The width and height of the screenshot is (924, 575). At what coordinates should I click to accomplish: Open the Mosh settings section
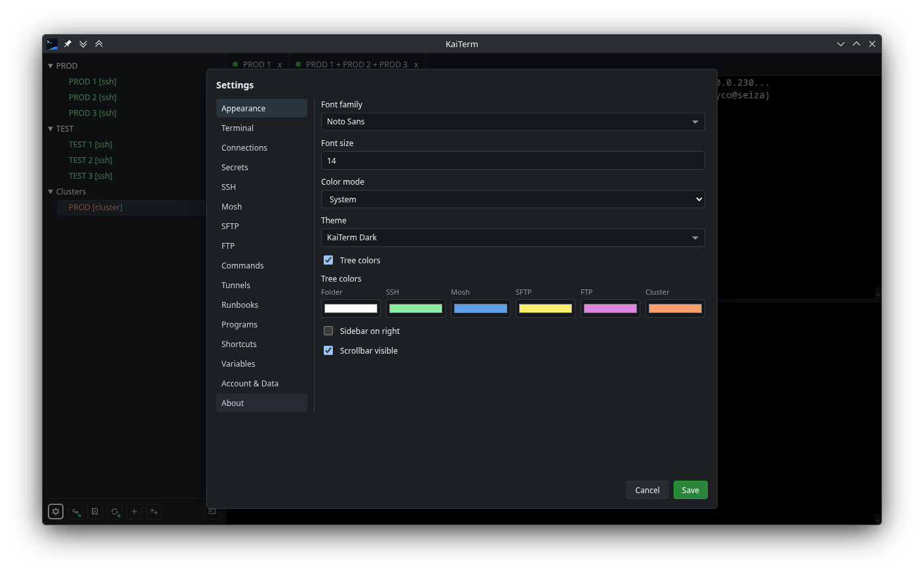261,206
